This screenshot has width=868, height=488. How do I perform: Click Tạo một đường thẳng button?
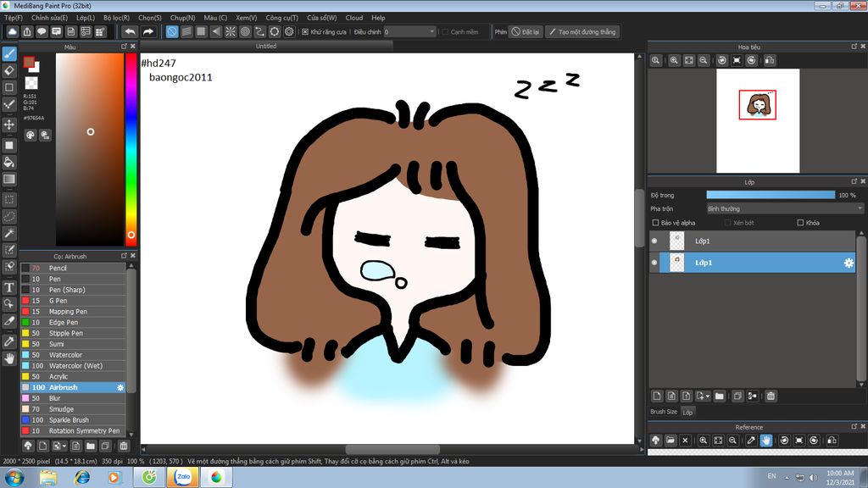[x=582, y=32]
